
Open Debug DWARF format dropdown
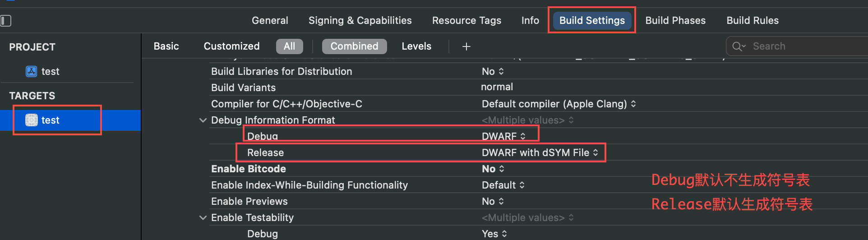tap(503, 136)
